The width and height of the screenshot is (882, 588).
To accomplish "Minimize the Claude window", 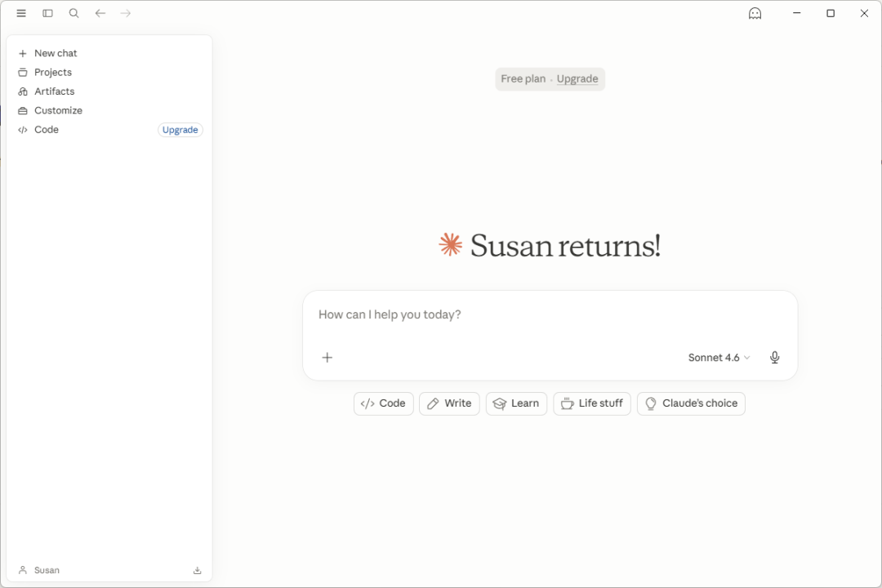I will [796, 13].
